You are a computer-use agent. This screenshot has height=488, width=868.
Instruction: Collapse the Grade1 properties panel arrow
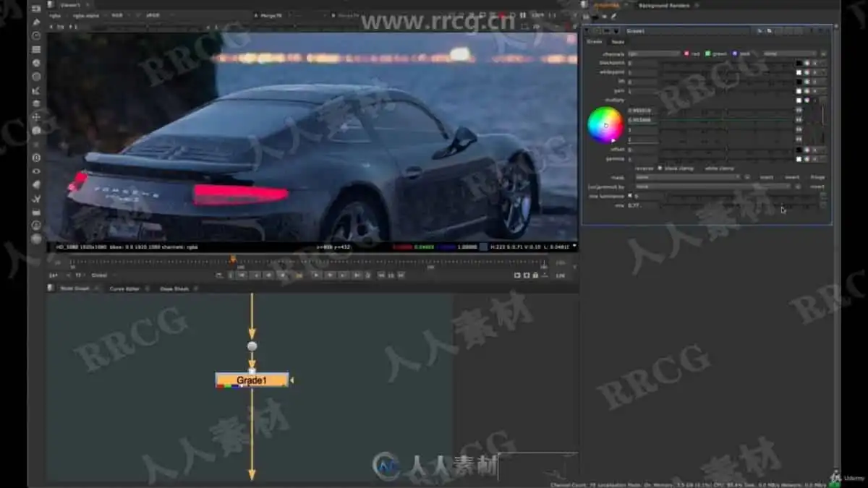click(x=587, y=31)
